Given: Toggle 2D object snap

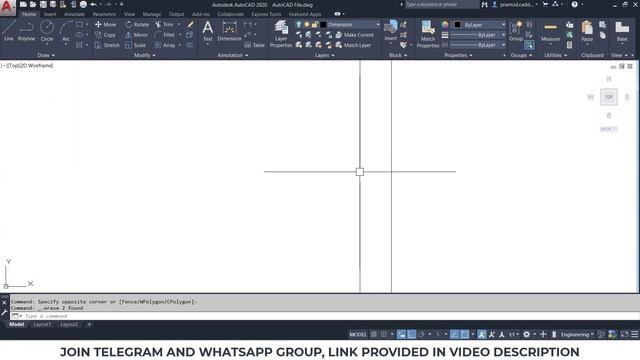Looking at the screenshot, I should pyautogui.click(x=464, y=334).
